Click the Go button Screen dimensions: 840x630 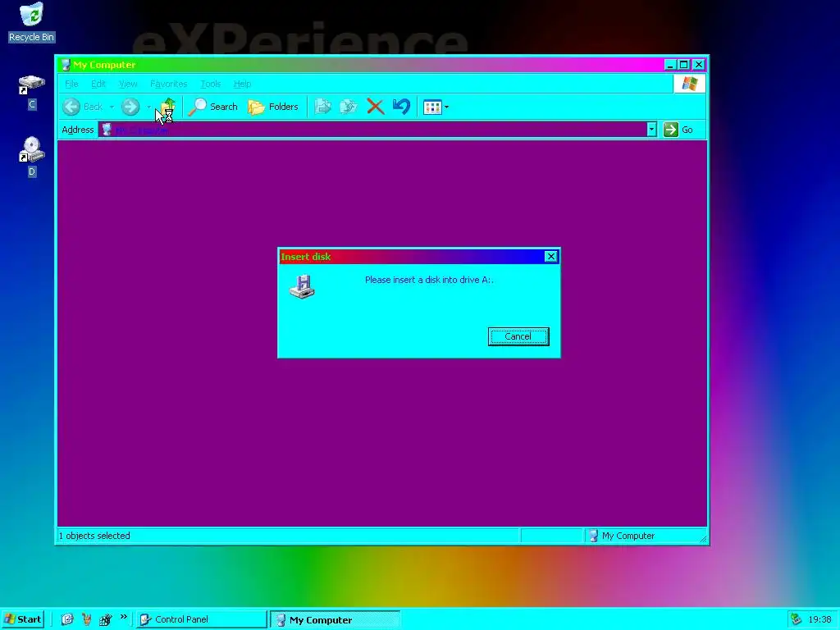(678, 130)
